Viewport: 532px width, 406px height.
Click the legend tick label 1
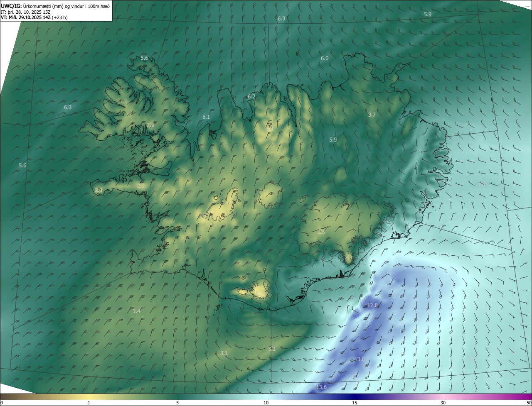point(89,403)
